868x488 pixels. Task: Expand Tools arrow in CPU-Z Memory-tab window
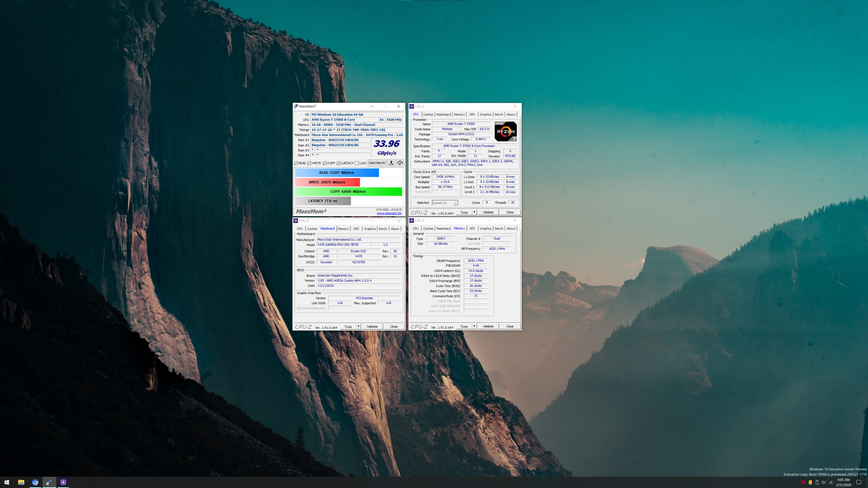[x=474, y=326]
